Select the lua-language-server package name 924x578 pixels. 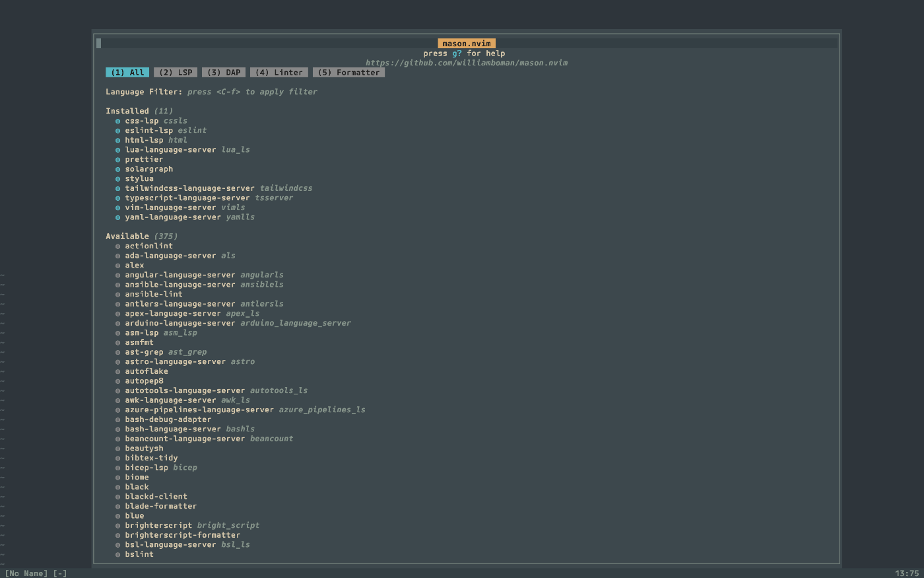[x=170, y=149]
